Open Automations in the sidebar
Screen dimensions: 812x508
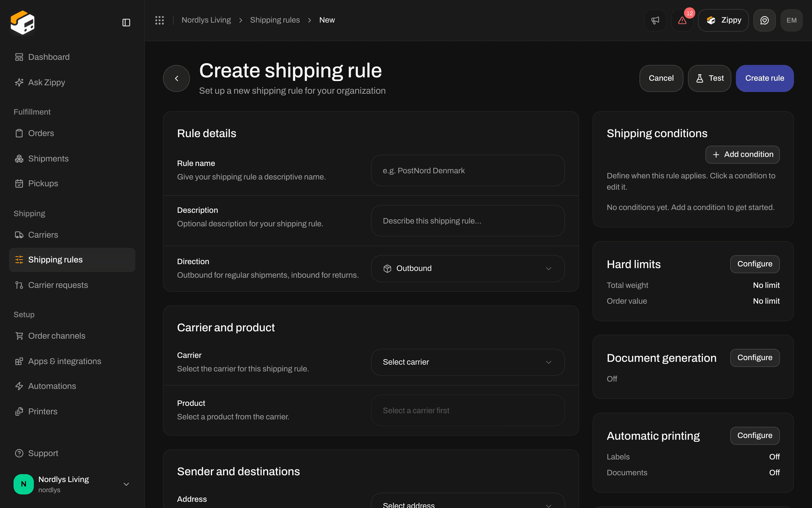[72, 386]
